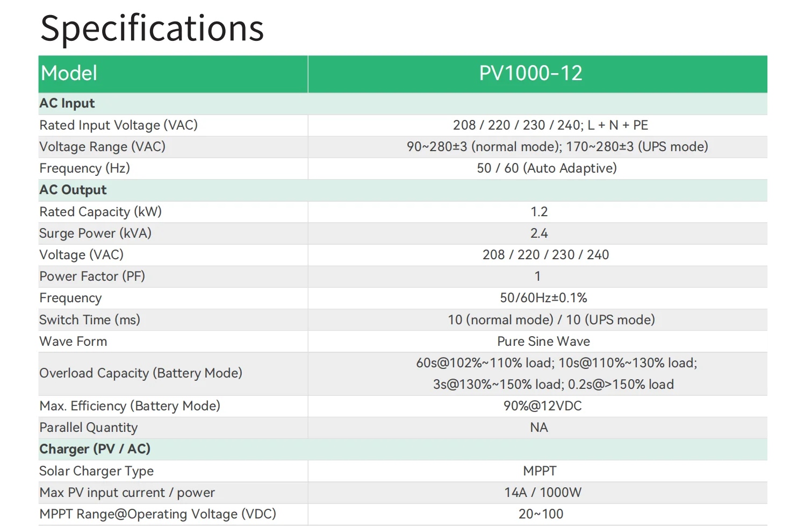This screenshot has width=812, height=526.
Task: Select the Parallel Quantity NA value
Action: point(539,428)
